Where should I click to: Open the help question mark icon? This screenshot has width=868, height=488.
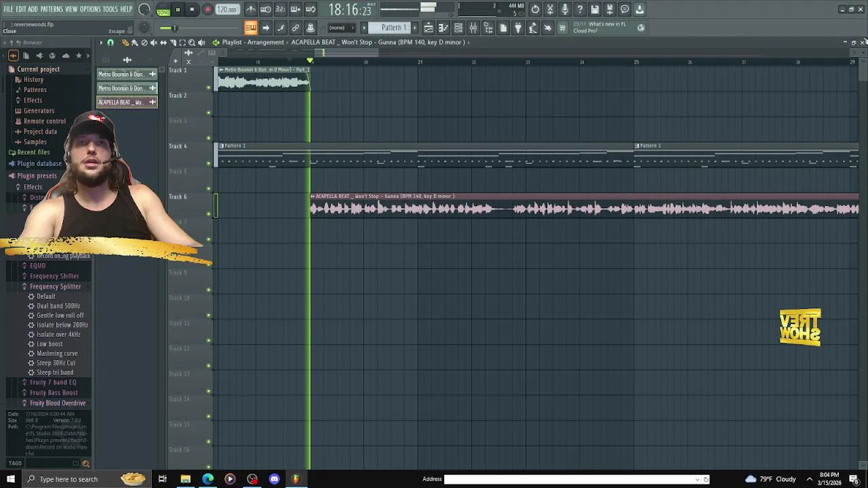tap(580, 9)
